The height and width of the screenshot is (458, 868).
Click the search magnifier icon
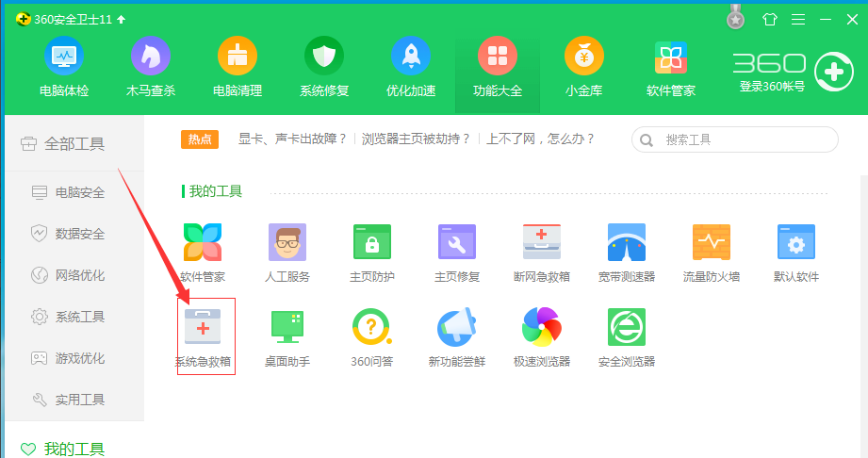click(x=646, y=140)
